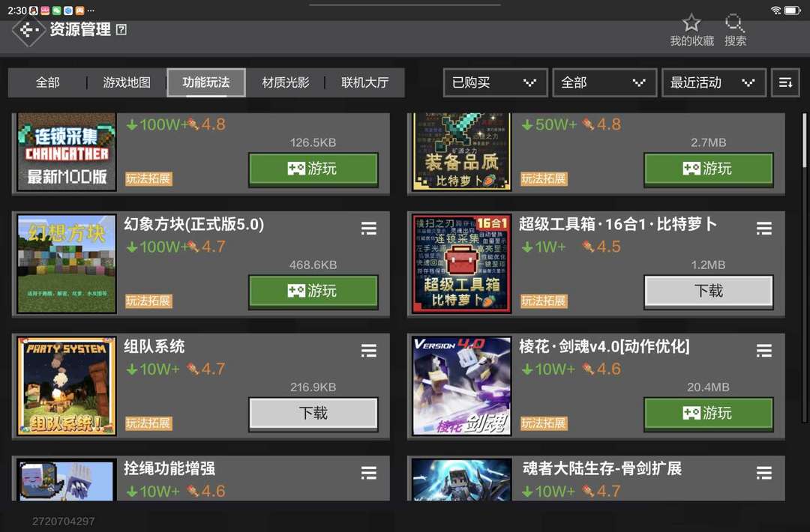Switch to the 联机大厅 tab

364,82
